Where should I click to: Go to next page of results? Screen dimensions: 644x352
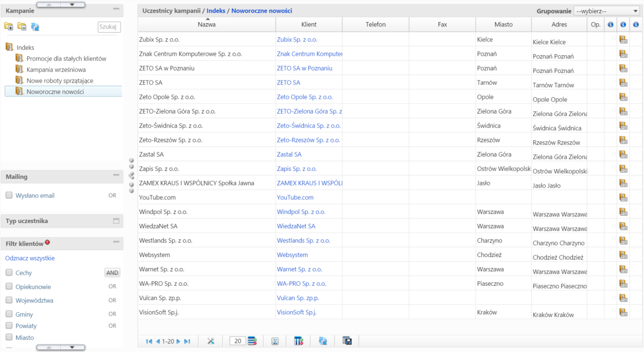coord(178,342)
